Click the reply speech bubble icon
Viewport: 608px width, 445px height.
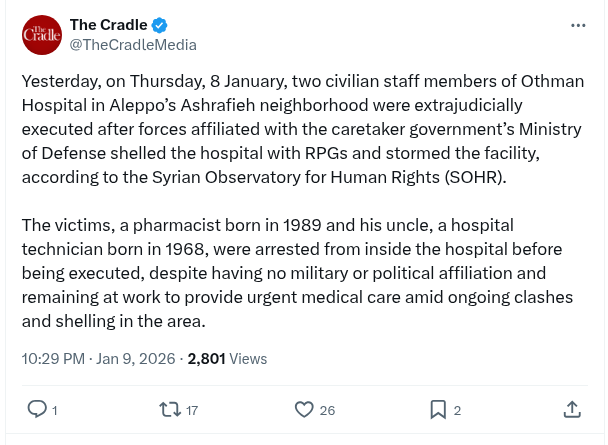(35, 409)
